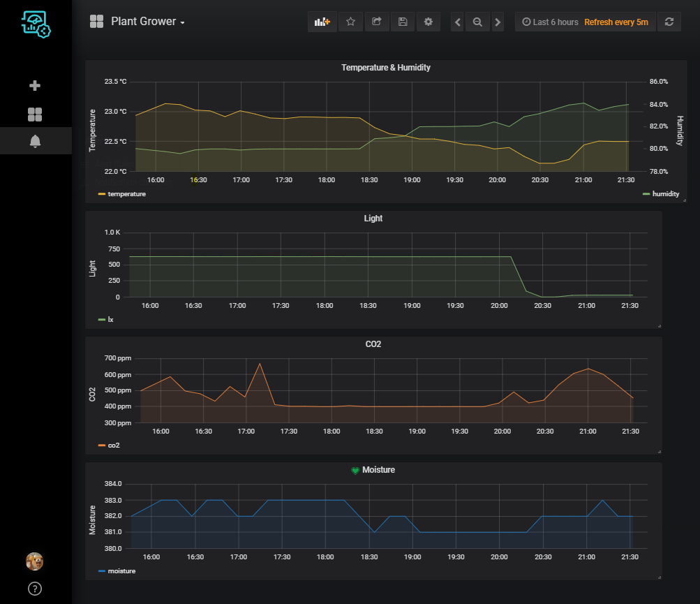The width and height of the screenshot is (700, 604).
Task: Save the dashboard with disk icon
Action: 403,22
